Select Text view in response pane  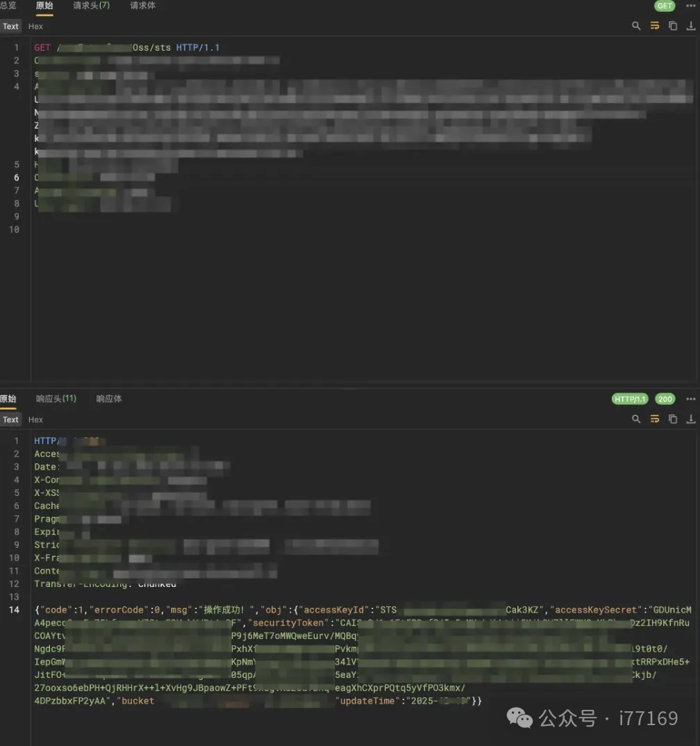point(10,420)
